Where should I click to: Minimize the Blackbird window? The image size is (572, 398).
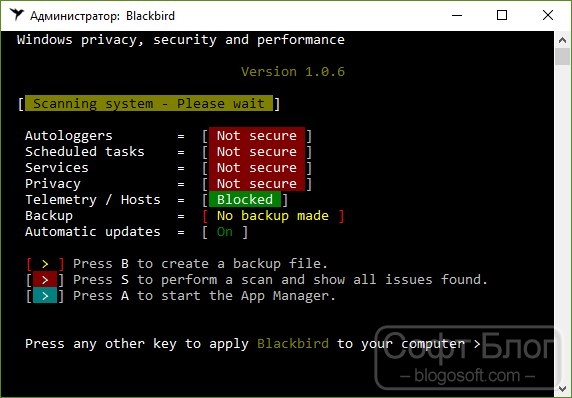click(x=457, y=15)
